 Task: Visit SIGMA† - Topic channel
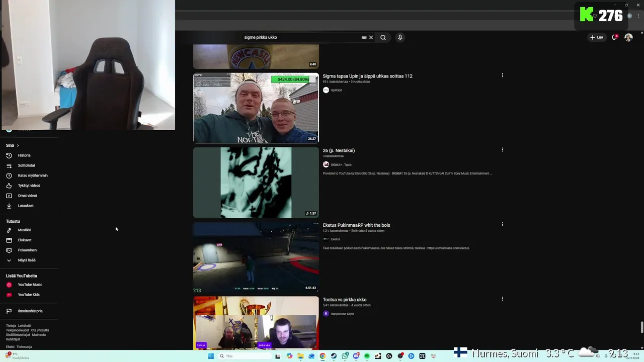341,165
